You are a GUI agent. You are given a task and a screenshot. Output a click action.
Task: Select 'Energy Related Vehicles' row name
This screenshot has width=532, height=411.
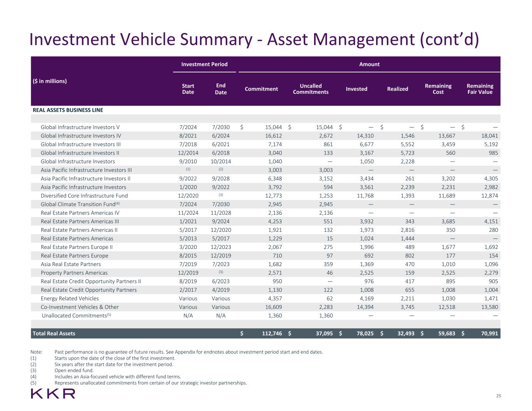70,298
